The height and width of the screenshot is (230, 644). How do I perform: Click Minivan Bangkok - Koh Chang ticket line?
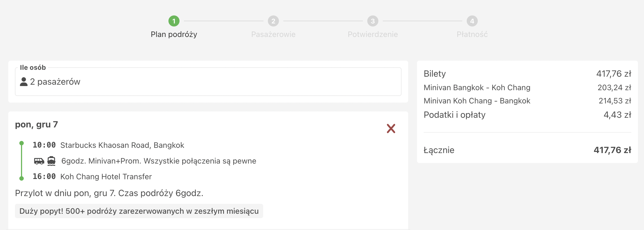click(x=527, y=87)
